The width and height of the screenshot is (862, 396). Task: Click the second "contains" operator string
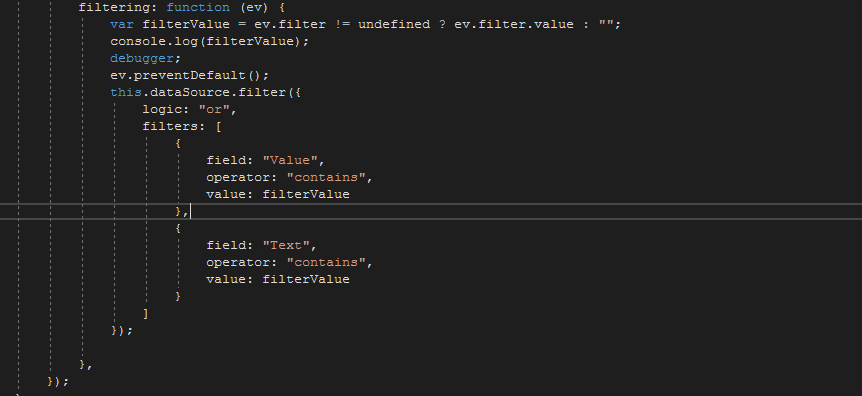(x=326, y=262)
